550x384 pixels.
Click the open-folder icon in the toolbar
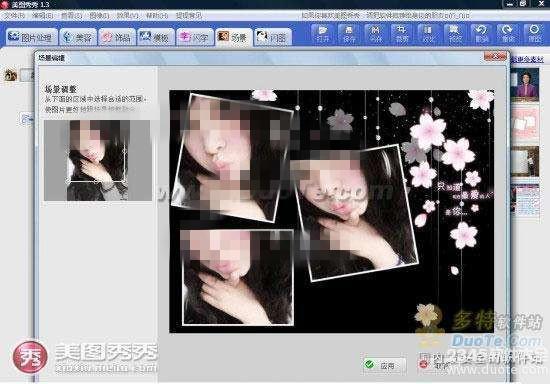[x=322, y=34]
